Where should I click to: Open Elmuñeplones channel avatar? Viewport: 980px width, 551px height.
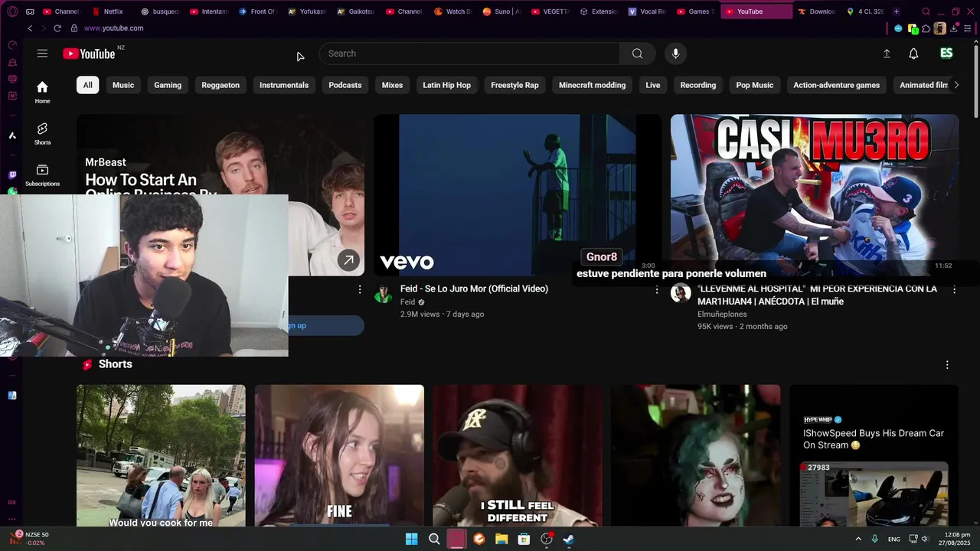681,293
